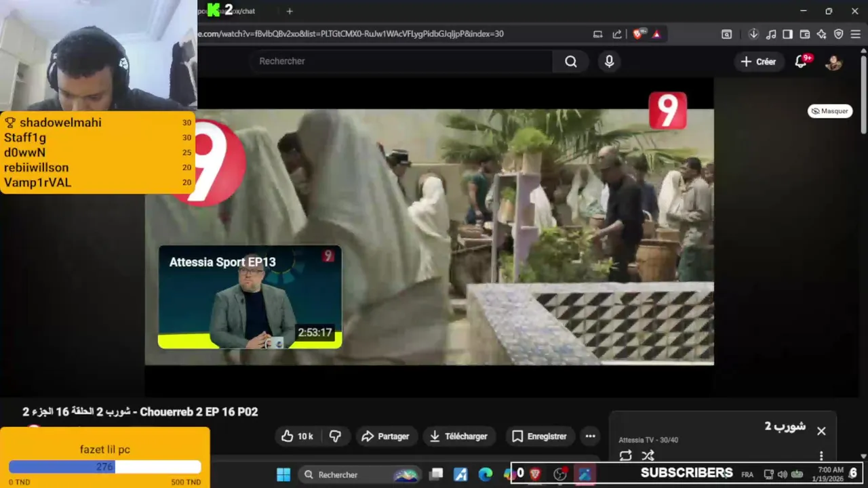Click the Partager button
The height and width of the screenshot is (488, 868).
coord(385,436)
